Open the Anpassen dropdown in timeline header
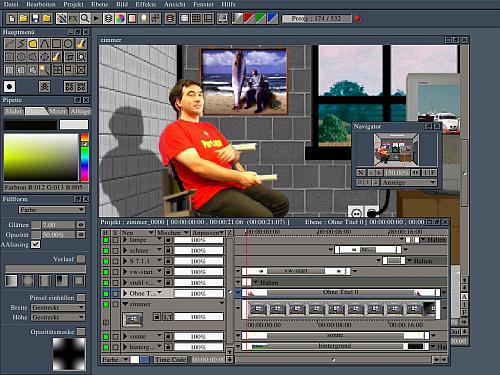The height and width of the screenshot is (375, 500). (x=208, y=232)
